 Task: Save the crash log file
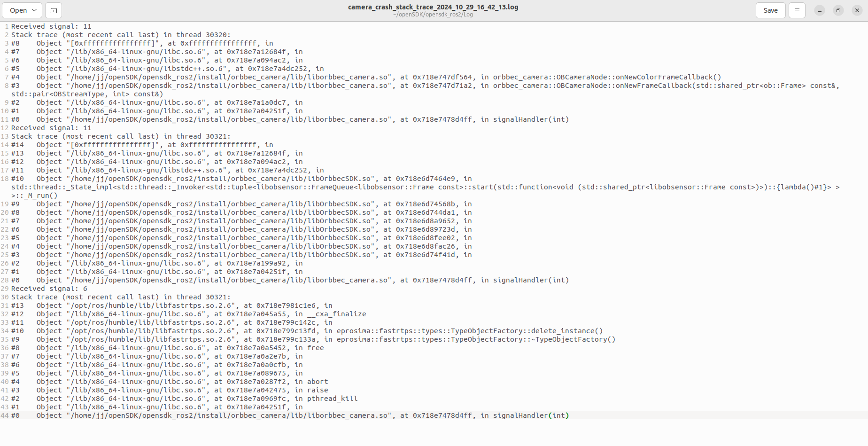[x=770, y=10]
